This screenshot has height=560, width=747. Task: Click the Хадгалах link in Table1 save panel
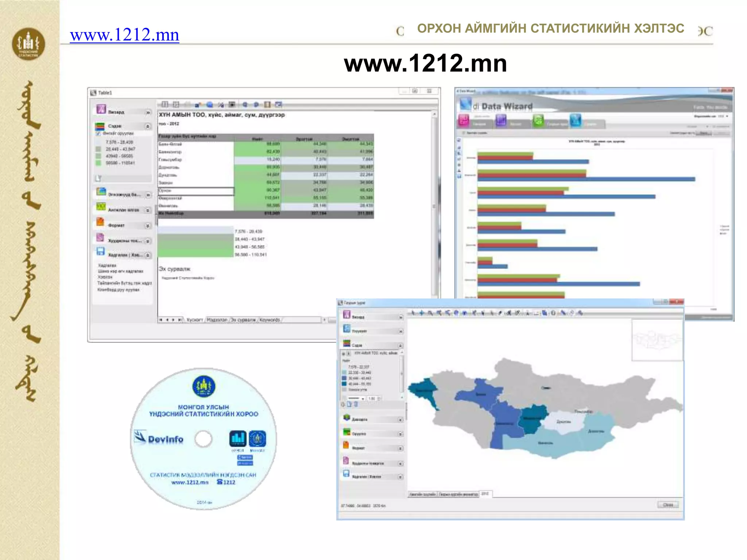(x=107, y=265)
